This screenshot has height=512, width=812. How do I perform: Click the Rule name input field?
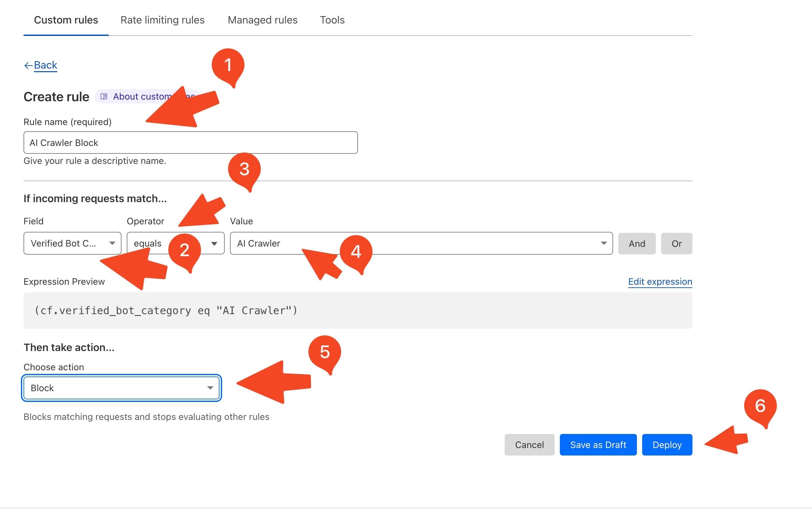point(190,142)
